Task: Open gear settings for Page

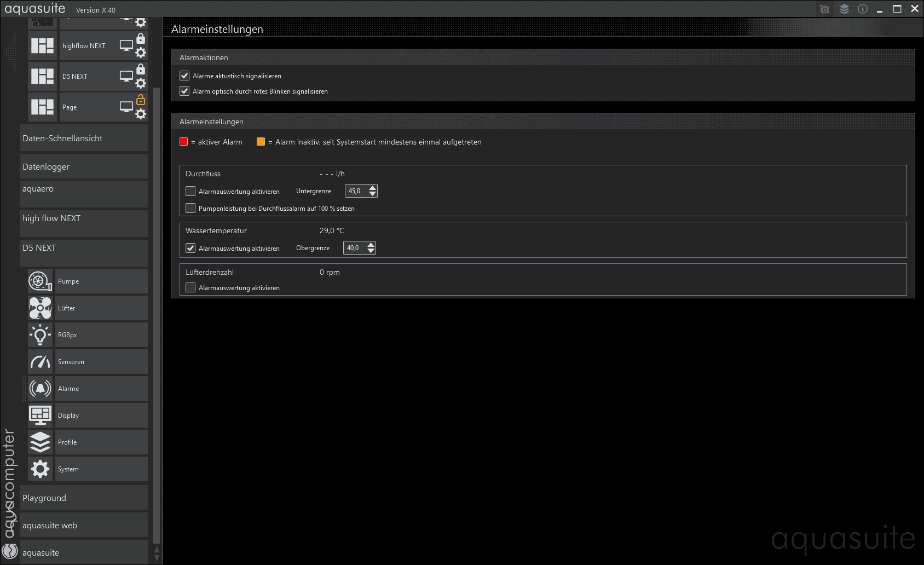Action: [141, 114]
